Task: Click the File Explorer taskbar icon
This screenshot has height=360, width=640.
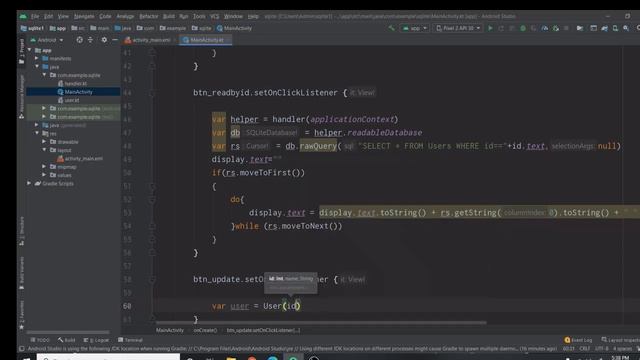Action: [231, 358]
